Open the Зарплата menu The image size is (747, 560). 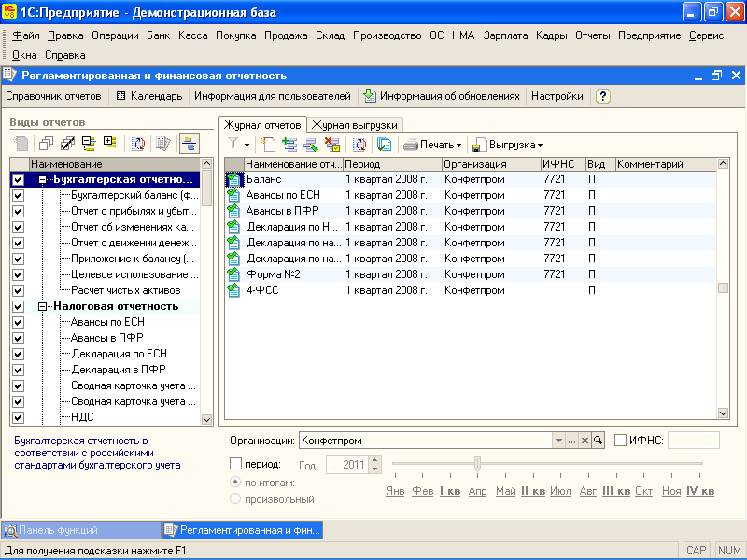tap(505, 35)
